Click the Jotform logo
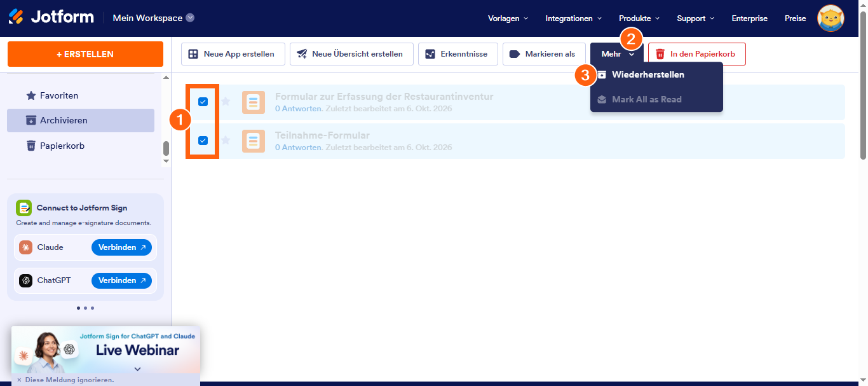This screenshot has height=386, width=868. pyautogui.click(x=51, y=17)
